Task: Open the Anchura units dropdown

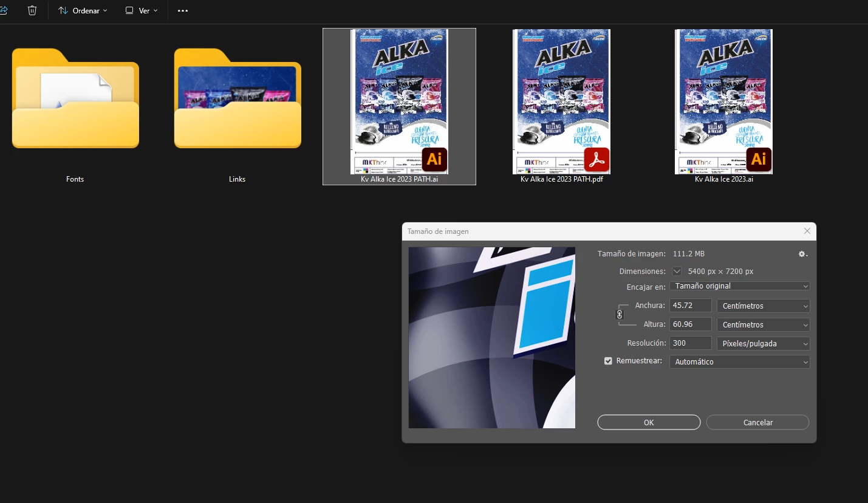Action: [764, 306]
